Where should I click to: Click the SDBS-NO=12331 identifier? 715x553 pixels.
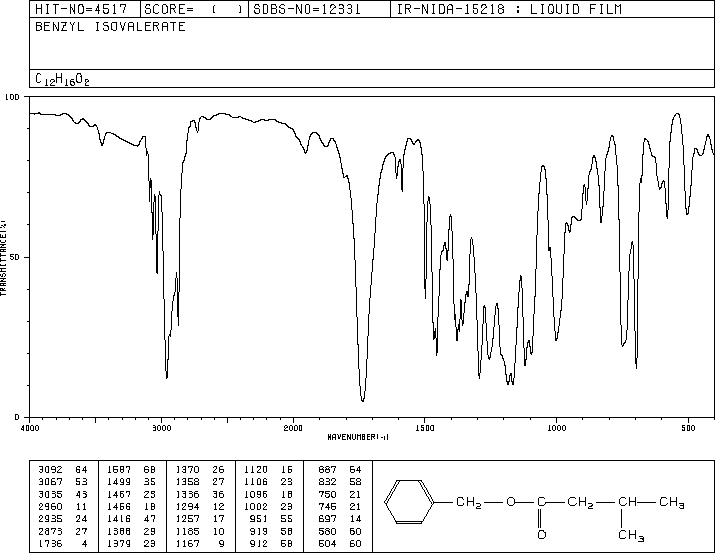pyautogui.click(x=307, y=9)
